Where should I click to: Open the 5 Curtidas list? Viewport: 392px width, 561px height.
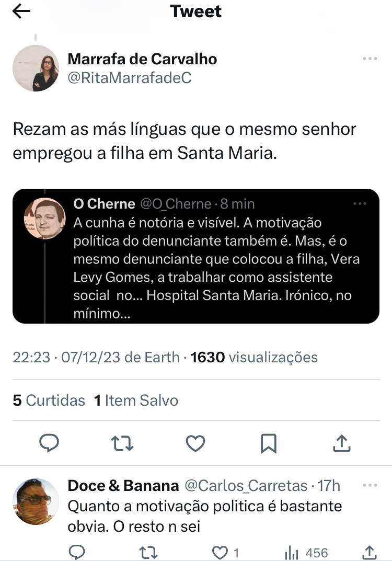click(x=49, y=400)
